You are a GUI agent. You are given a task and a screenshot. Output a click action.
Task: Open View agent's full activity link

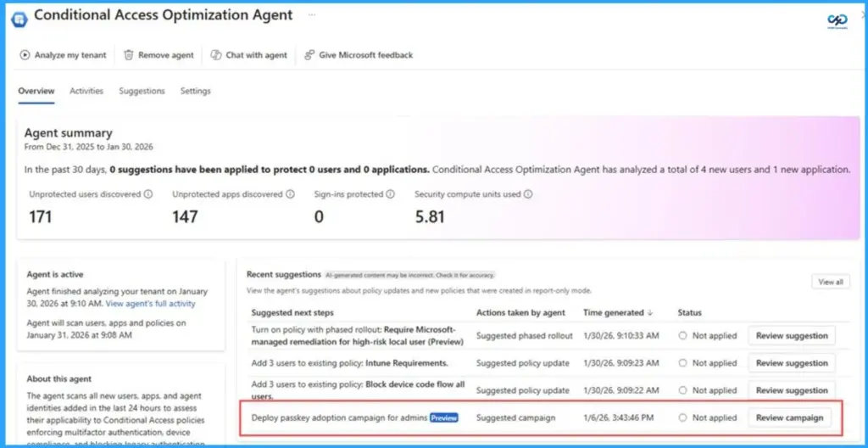click(151, 303)
